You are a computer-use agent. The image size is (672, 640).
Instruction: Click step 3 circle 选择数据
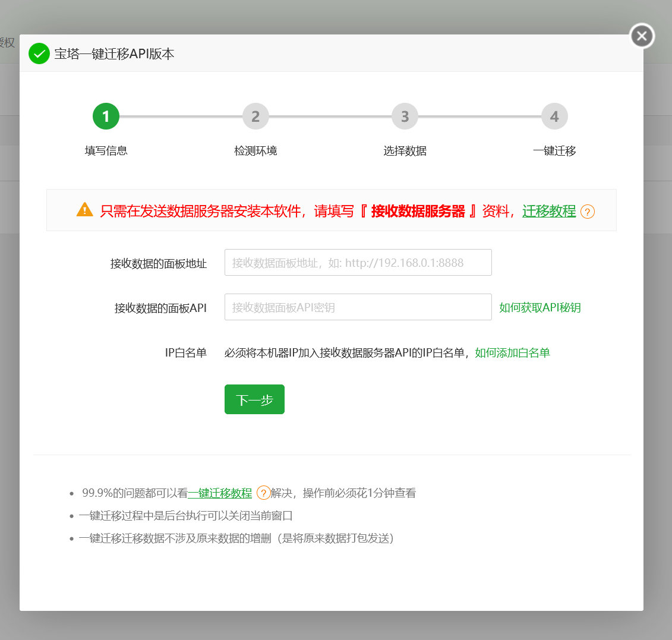coord(405,116)
